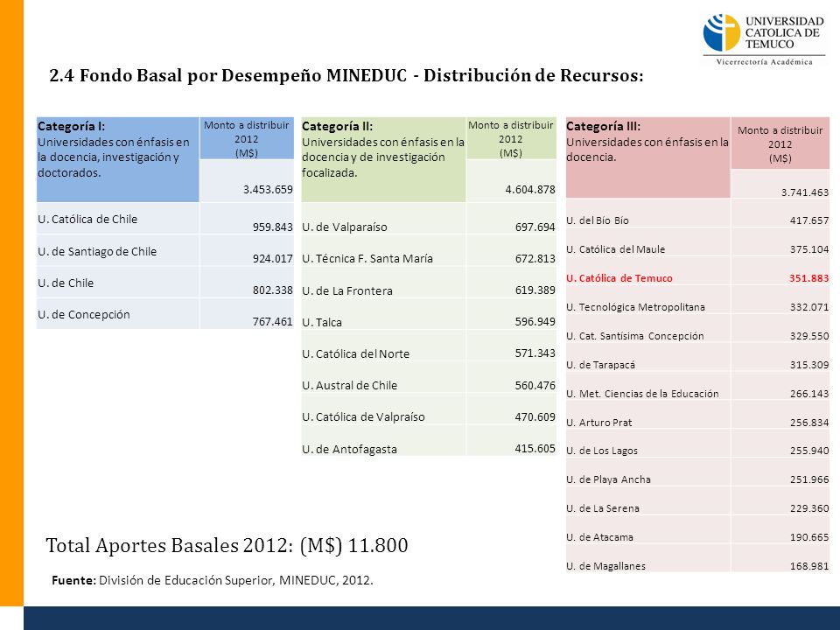840x630 pixels.
Task: Select the value '375.104'
Action: coord(809,249)
